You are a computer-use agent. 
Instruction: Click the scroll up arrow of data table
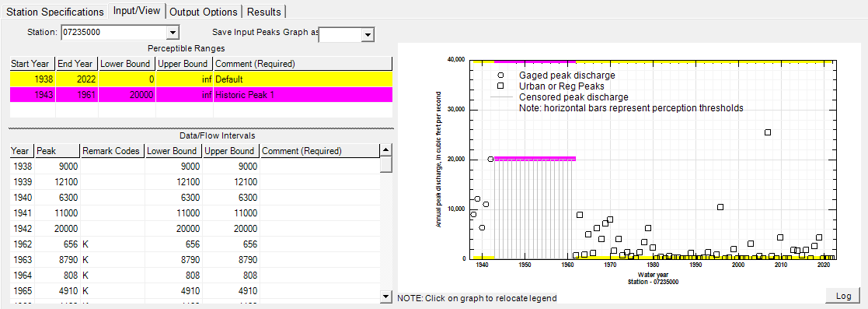(x=386, y=150)
